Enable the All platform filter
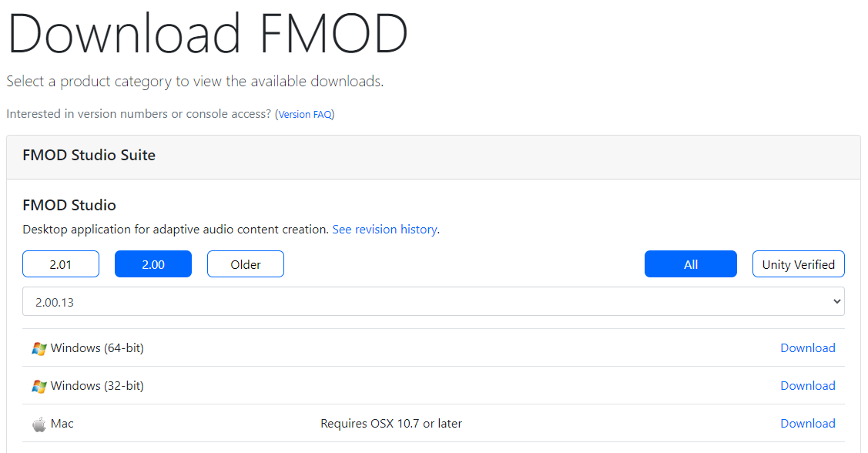Image resolution: width=868 pixels, height=453 pixels. tap(690, 263)
